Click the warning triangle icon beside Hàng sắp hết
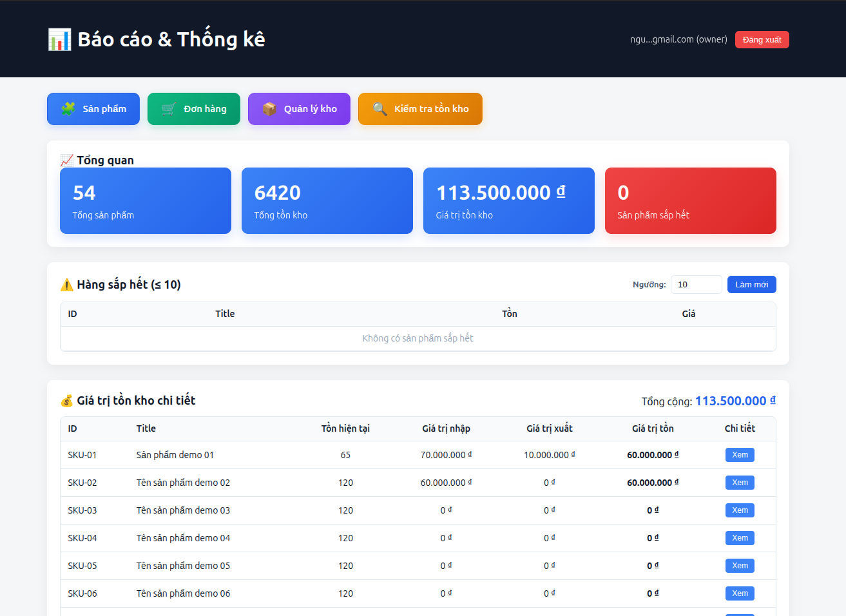 (66, 285)
